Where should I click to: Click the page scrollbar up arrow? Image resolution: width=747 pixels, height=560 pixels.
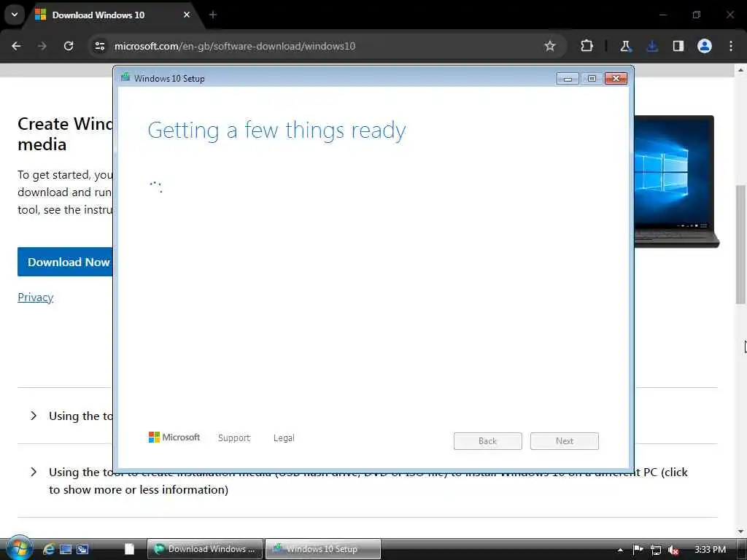740,70
